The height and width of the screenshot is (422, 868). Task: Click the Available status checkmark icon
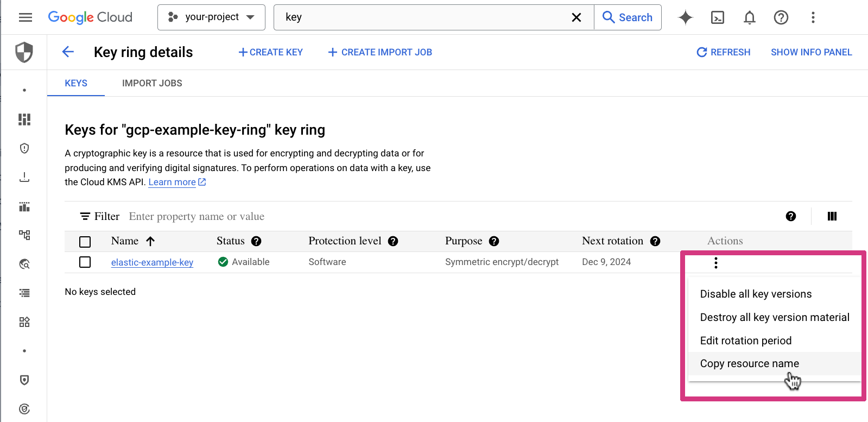223,262
